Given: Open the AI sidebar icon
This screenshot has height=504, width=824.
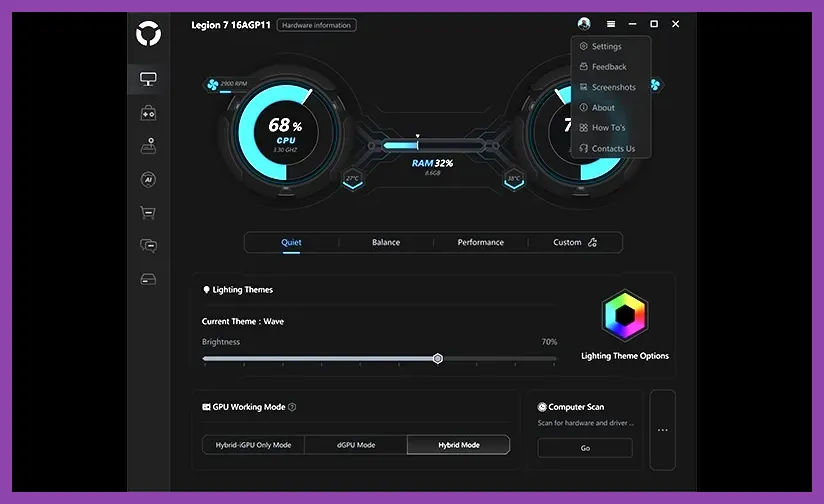Looking at the screenshot, I should [148, 180].
